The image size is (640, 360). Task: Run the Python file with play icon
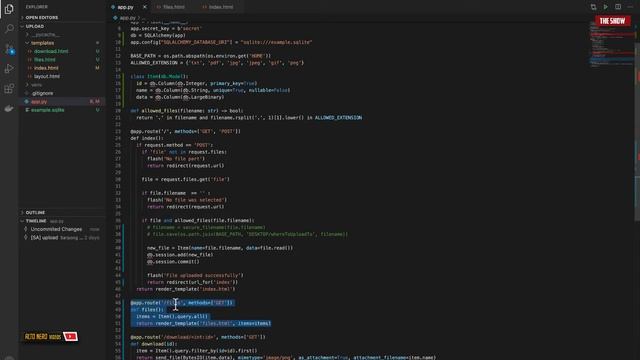pyautogui.click(x=606, y=7)
